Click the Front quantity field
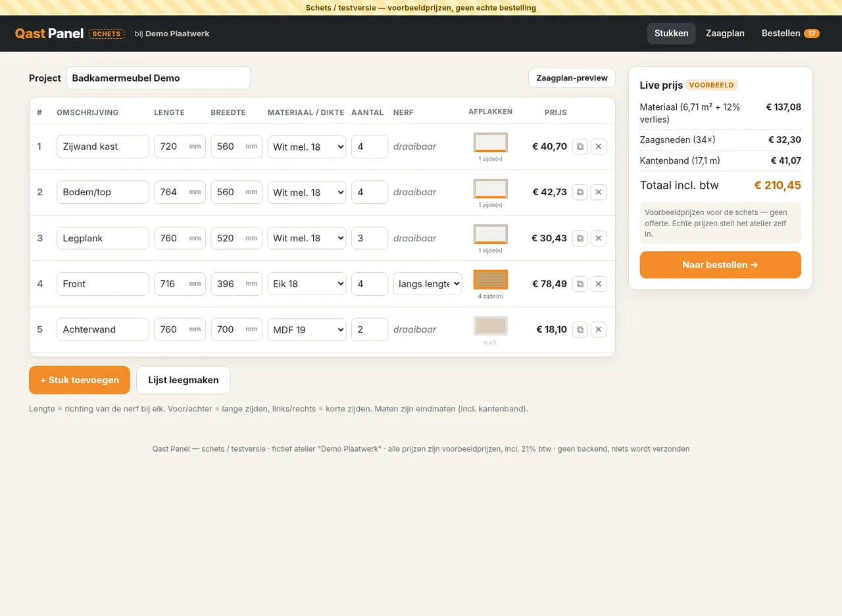842x616 pixels. point(370,283)
